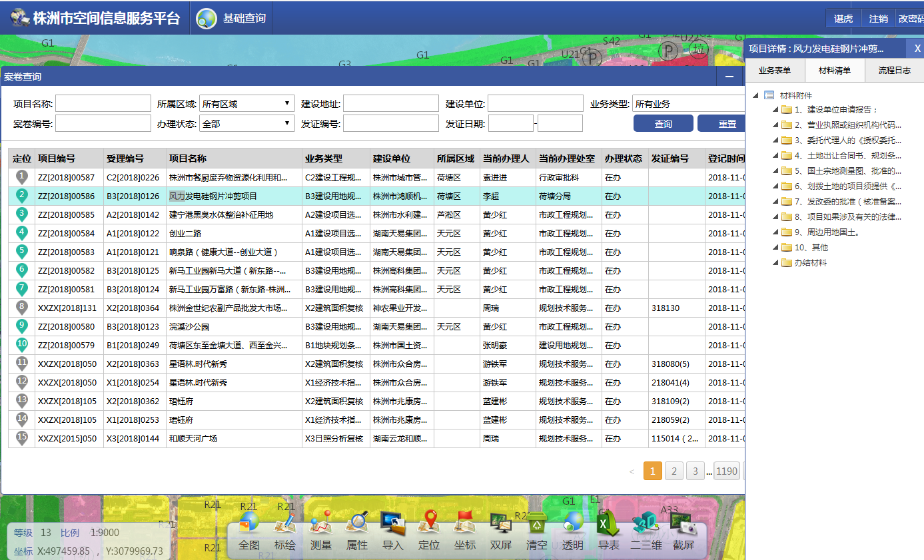Switch to the 业务表单 tab
Screen dimensions: 924x560
(775, 70)
